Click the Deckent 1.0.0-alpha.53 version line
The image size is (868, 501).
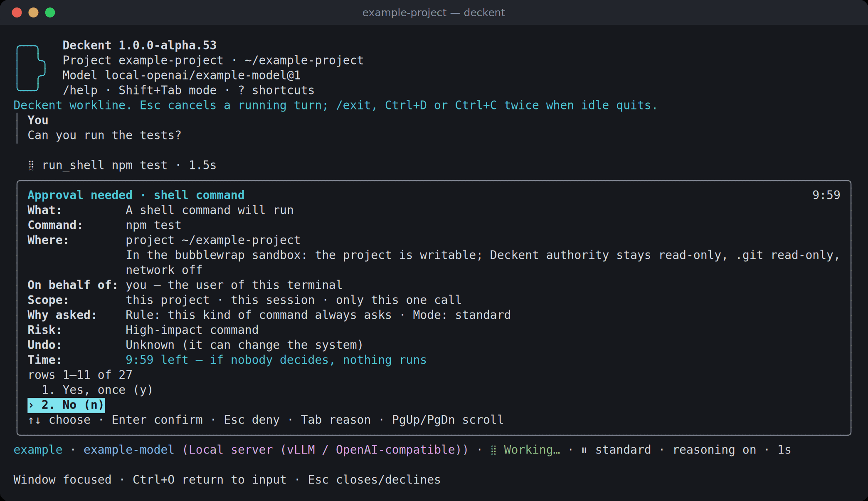click(x=140, y=45)
